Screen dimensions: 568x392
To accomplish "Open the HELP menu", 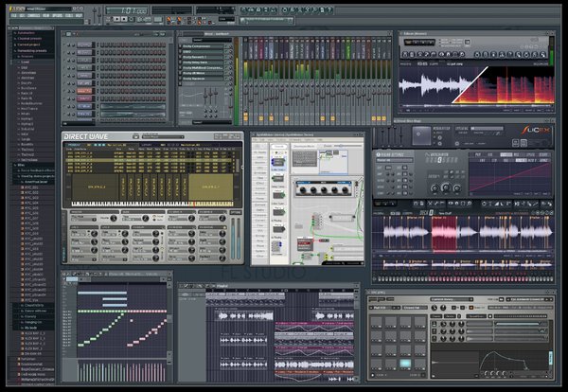I will click(79, 15).
